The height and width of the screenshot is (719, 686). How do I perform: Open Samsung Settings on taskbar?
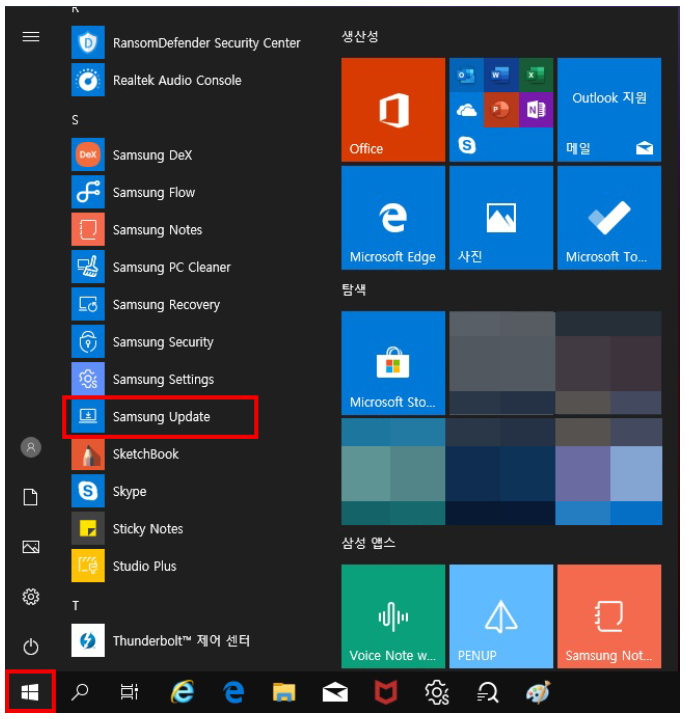(x=437, y=692)
